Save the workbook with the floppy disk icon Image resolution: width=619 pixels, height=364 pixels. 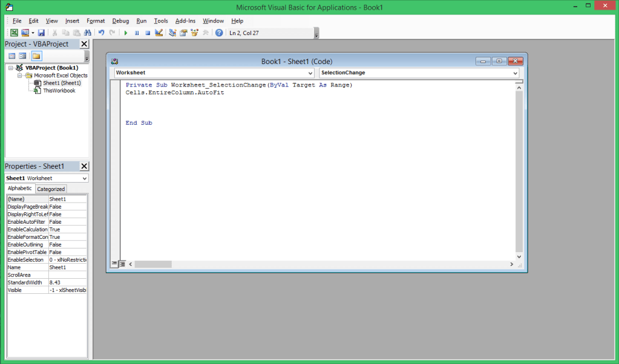pyautogui.click(x=42, y=33)
